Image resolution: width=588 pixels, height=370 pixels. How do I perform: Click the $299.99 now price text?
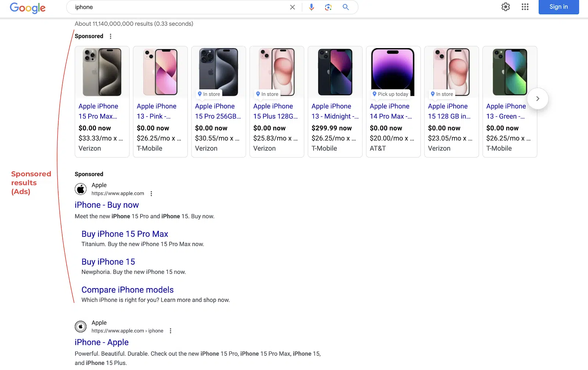331,128
